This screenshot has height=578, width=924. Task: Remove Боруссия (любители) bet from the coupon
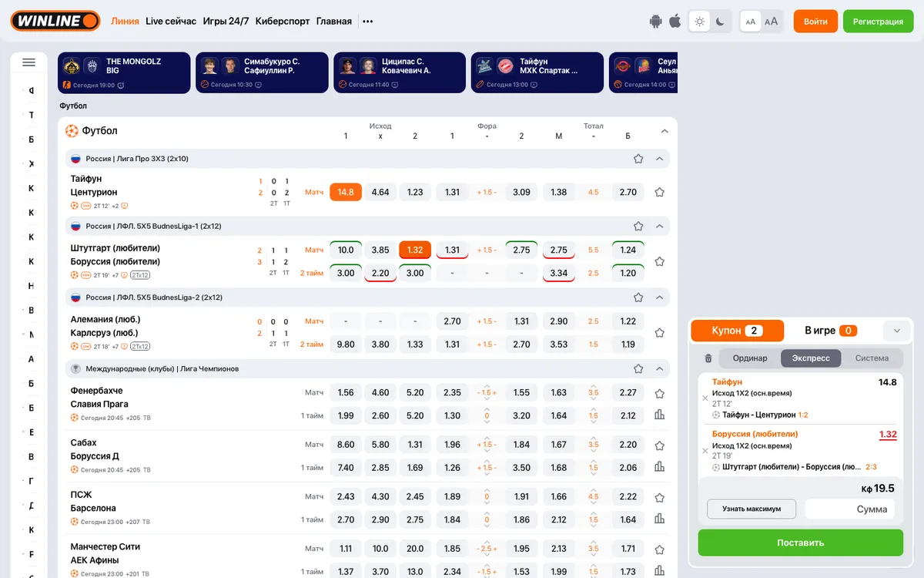pyautogui.click(x=705, y=451)
